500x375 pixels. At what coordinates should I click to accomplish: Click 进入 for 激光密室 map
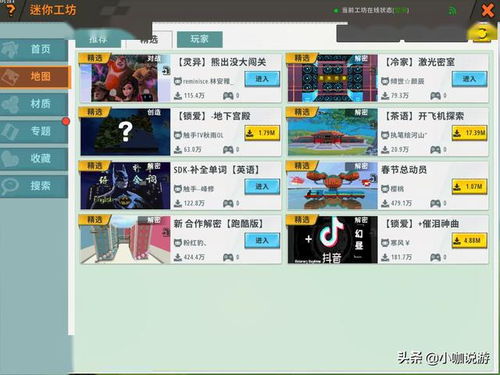(x=469, y=79)
